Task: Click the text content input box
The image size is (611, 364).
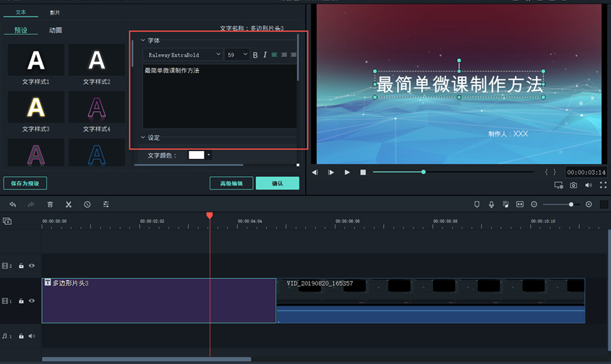Action: click(x=220, y=96)
